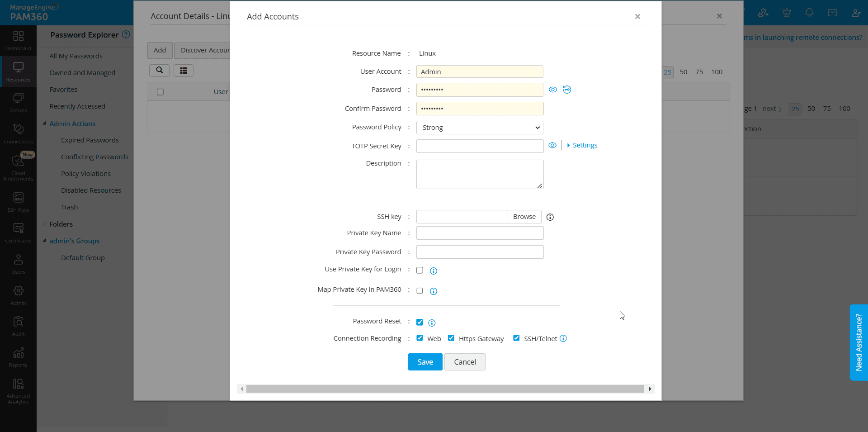Click the SSH key info icon
The width and height of the screenshot is (868, 432).
coord(550,217)
